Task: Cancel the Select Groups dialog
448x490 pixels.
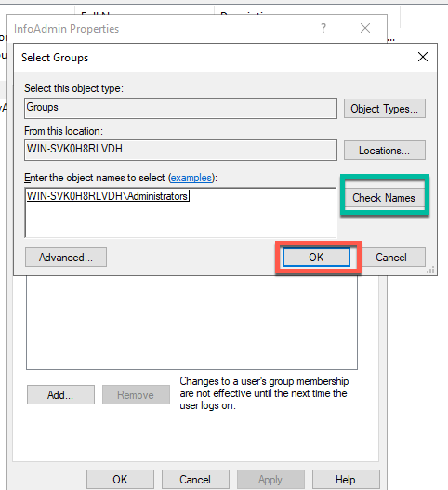Action: click(x=391, y=258)
